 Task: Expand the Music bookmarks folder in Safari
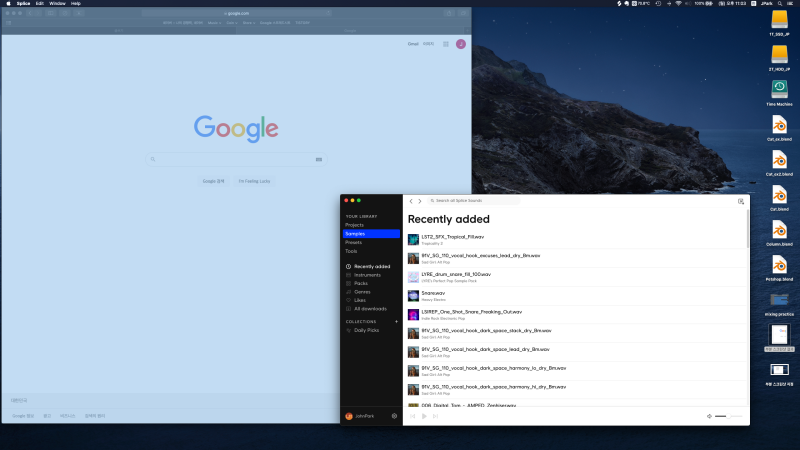pos(214,23)
